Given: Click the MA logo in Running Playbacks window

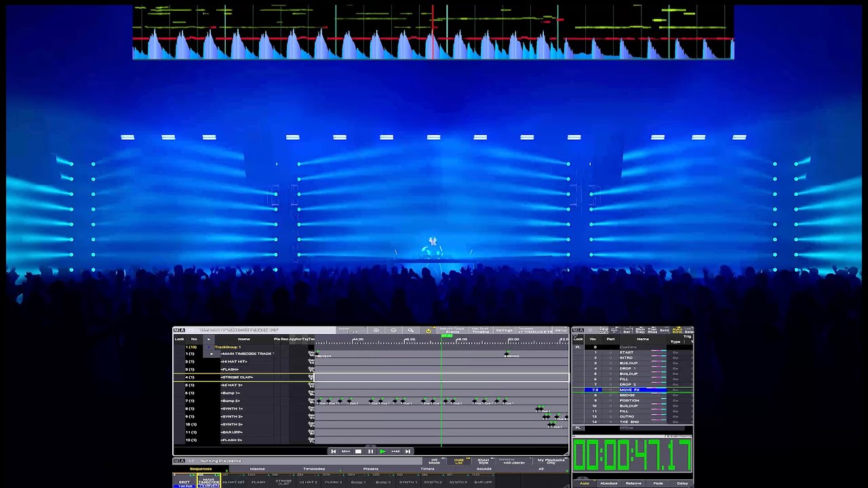Looking at the screenshot, I should click(x=179, y=461).
